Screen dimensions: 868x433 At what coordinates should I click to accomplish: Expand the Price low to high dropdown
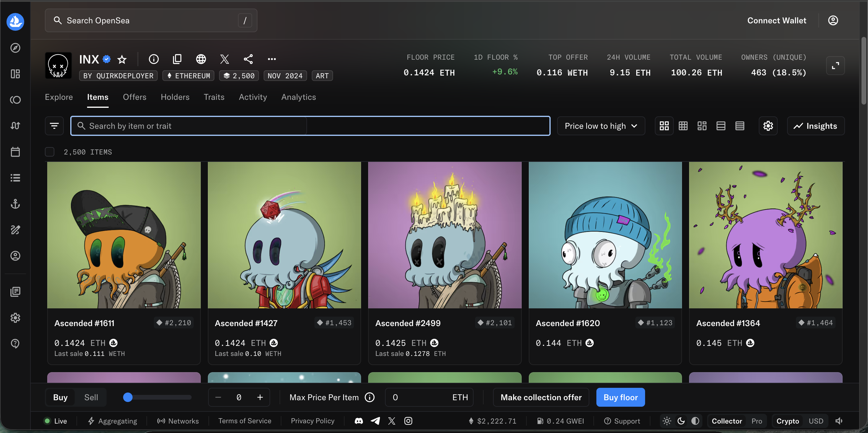(601, 126)
